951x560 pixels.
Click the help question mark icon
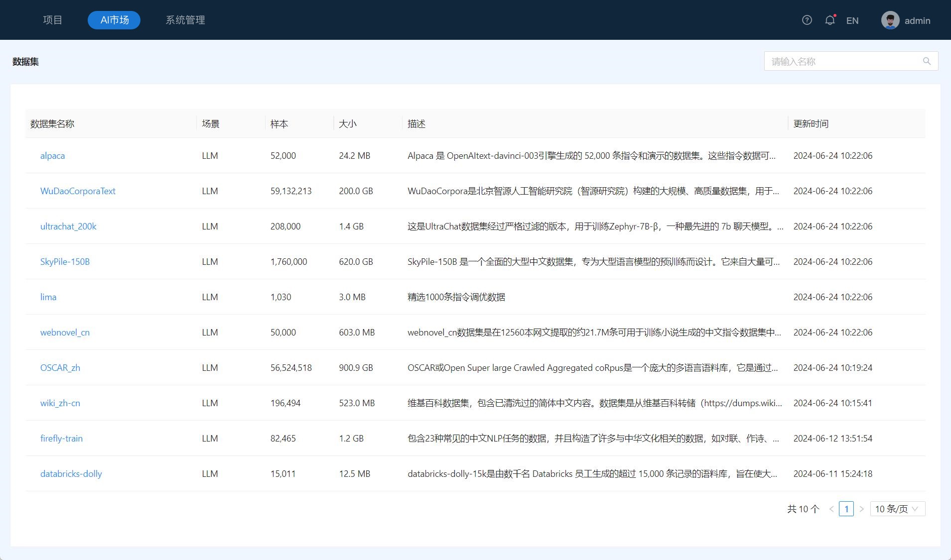pyautogui.click(x=807, y=20)
